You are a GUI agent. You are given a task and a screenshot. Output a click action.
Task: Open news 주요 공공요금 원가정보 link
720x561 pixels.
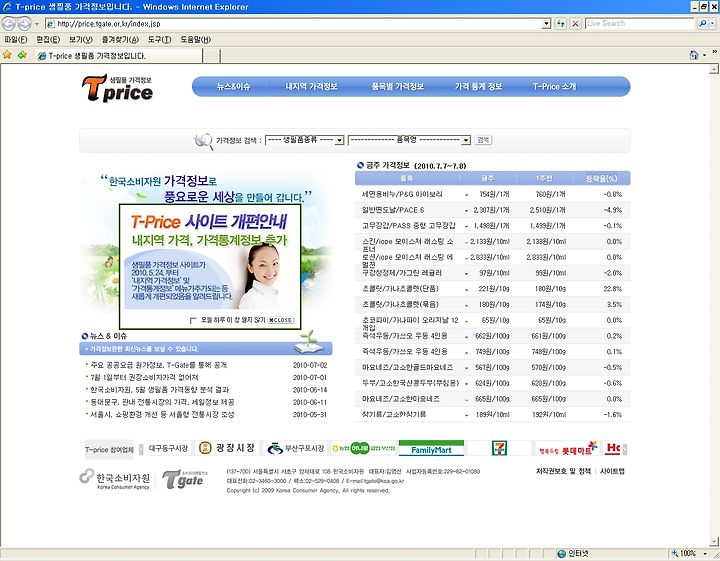[158, 365]
